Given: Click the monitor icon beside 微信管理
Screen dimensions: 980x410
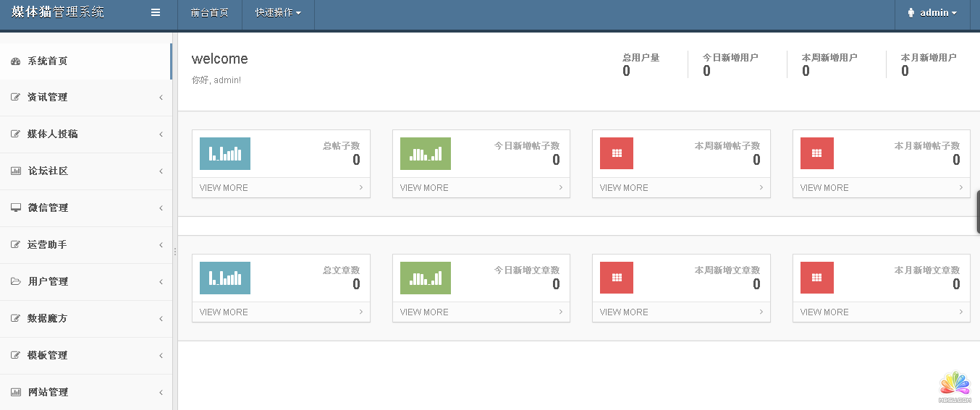Looking at the screenshot, I should [x=16, y=208].
